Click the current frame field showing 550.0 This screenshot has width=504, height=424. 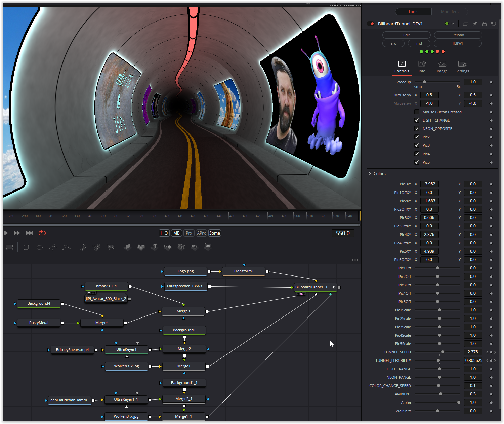tap(343, 233)
